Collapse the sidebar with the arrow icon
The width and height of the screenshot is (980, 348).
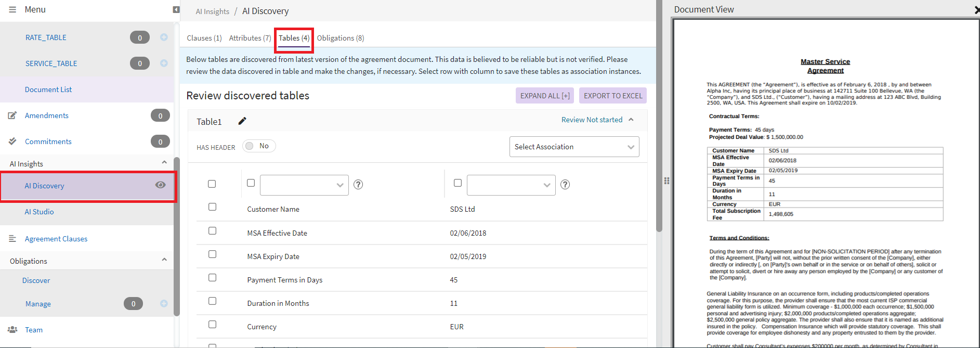click(176, 9)
